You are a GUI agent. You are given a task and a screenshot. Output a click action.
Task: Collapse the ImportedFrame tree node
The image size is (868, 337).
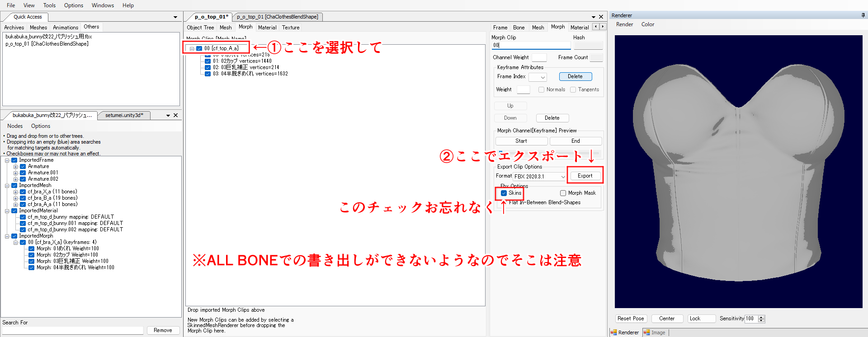tap(7, 160)
